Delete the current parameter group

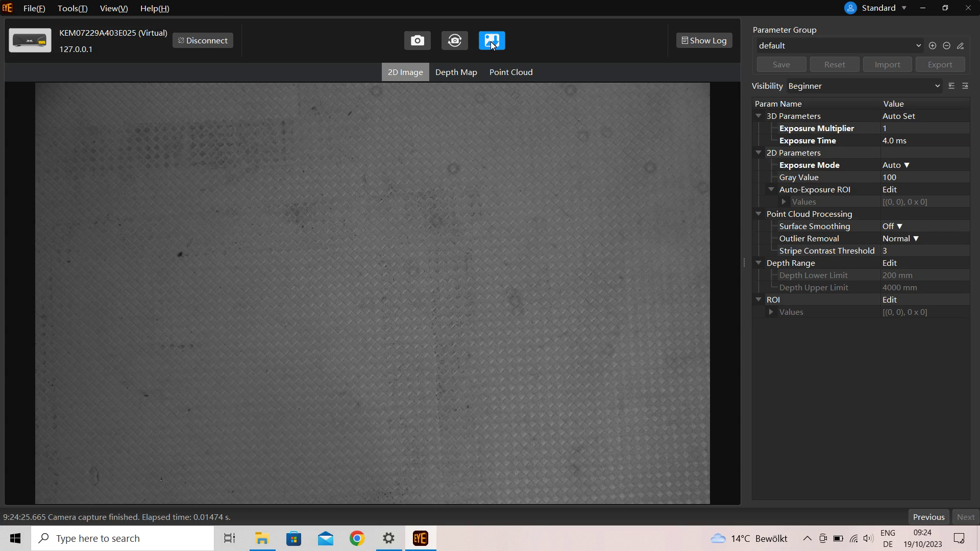point(946,46)
